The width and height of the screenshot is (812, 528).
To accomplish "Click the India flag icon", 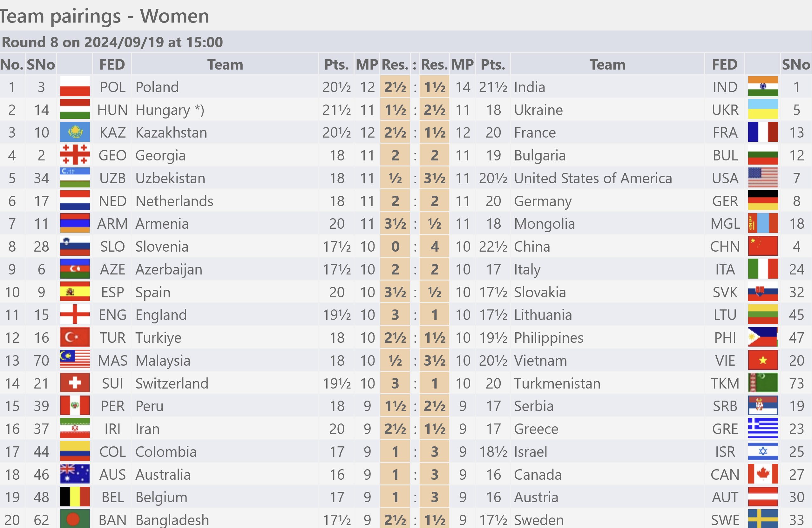I will tap(763, 87).
